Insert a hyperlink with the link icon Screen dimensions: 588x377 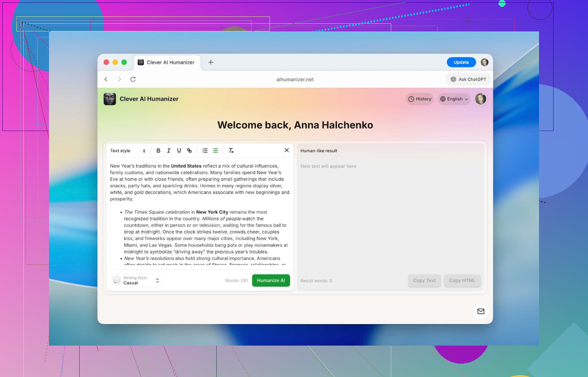click(189, 151)
